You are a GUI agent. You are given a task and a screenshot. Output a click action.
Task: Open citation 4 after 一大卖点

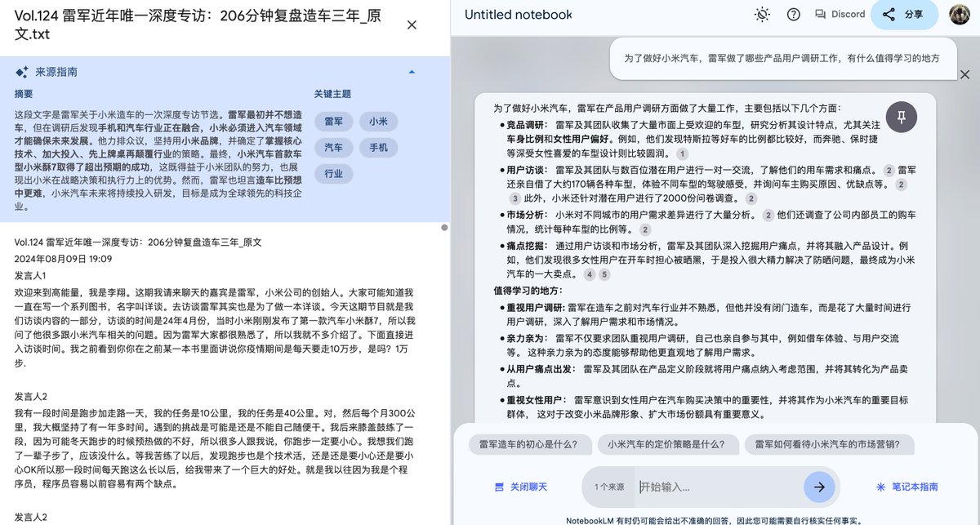click(x=590, y=274)
